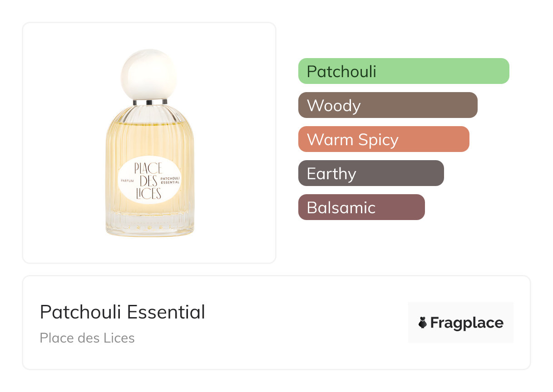Click the Place des Lices brand name
The image size is (553, 392).
pos(87,338)
